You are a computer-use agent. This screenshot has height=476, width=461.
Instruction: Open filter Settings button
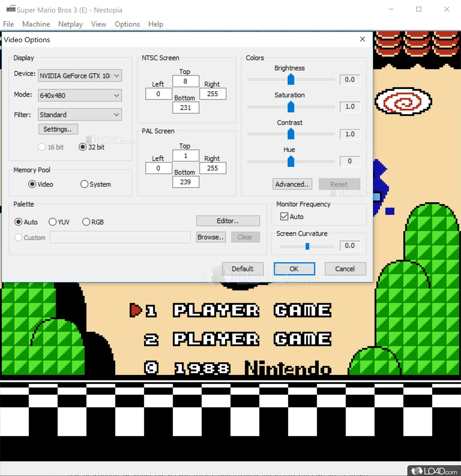tap(58, 129)
